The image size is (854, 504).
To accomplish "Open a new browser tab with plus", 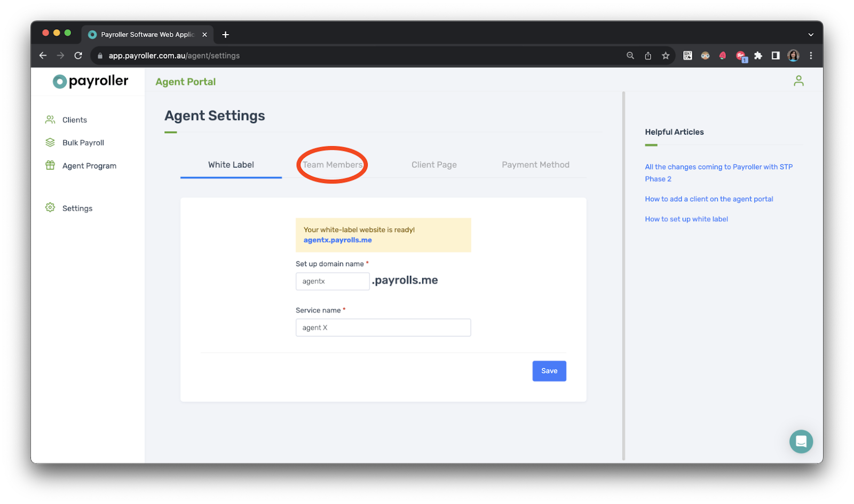I will [x=226, y=35].
